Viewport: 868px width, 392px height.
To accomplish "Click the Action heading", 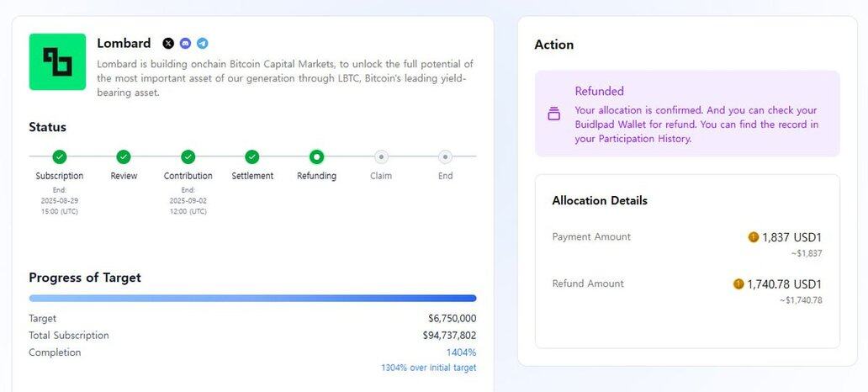I will [554, 45].
